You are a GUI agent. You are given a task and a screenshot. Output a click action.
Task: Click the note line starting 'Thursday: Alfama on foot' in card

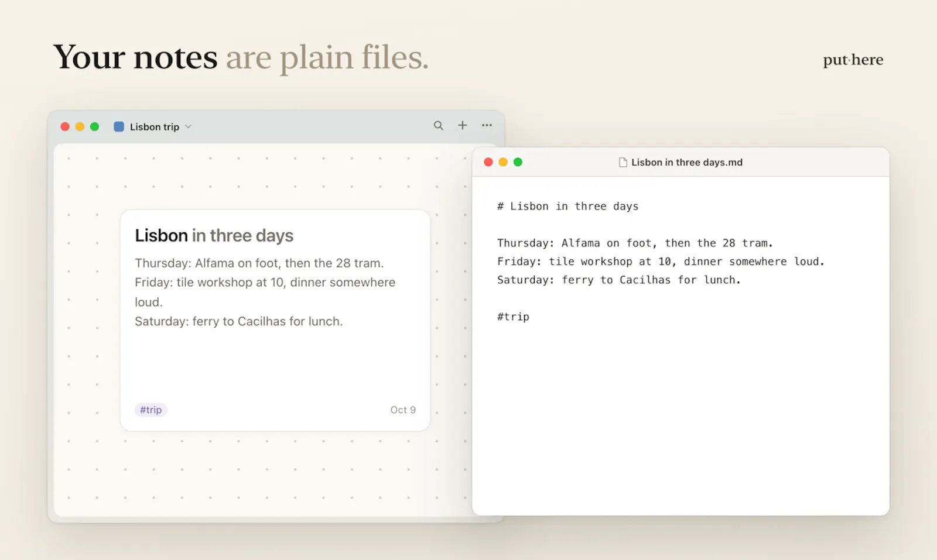[x=259, y=263]
